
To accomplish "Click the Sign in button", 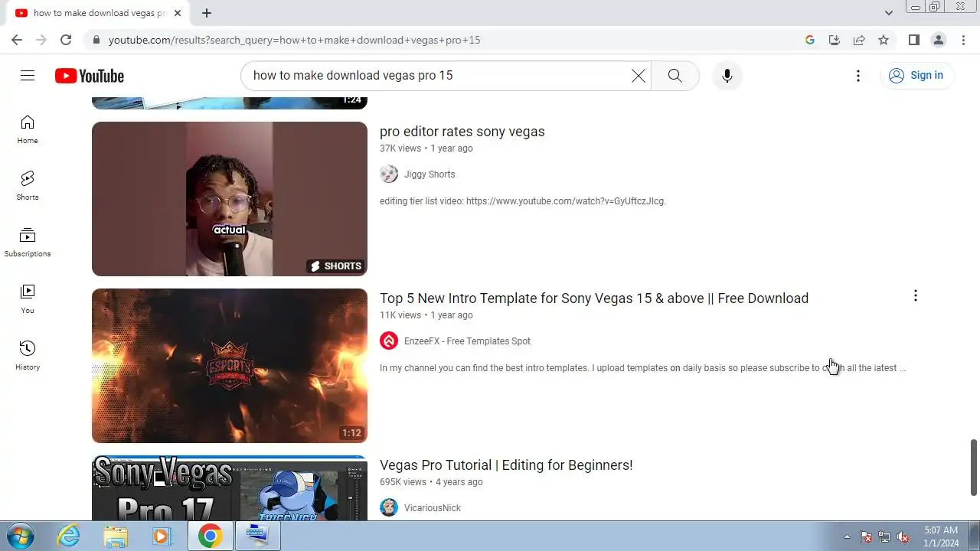I will click(x=916, y=75).
